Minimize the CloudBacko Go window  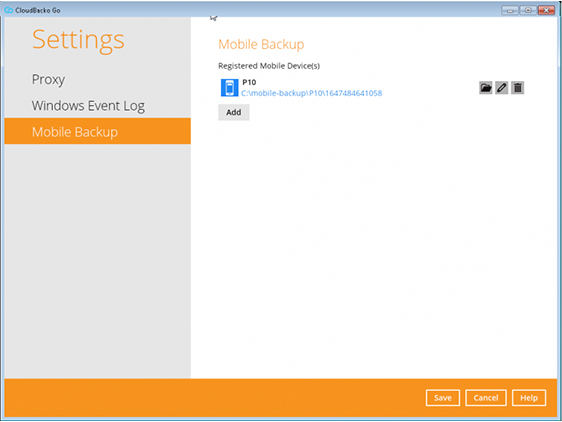510,10
